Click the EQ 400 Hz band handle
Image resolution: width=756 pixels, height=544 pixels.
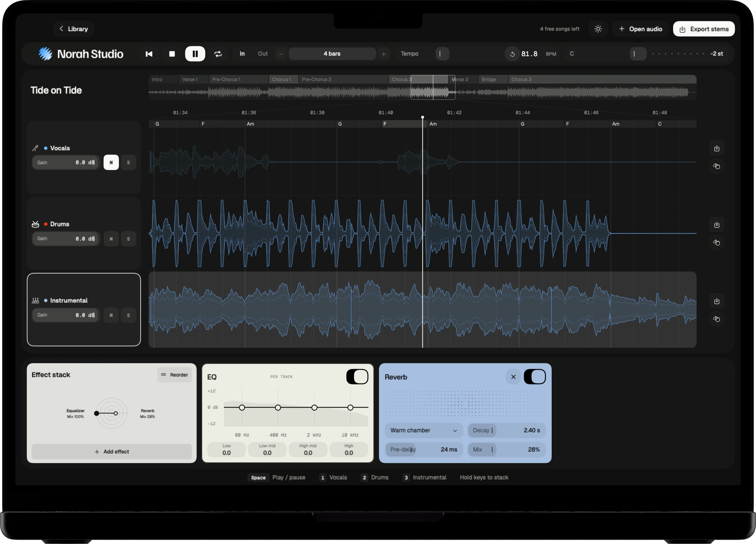point(278,408)
